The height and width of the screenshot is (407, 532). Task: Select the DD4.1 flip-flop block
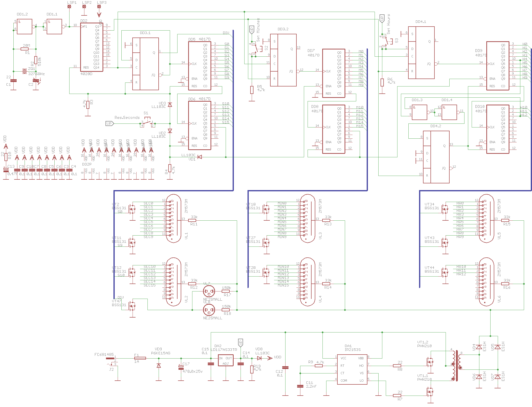(x=421, y=53)
